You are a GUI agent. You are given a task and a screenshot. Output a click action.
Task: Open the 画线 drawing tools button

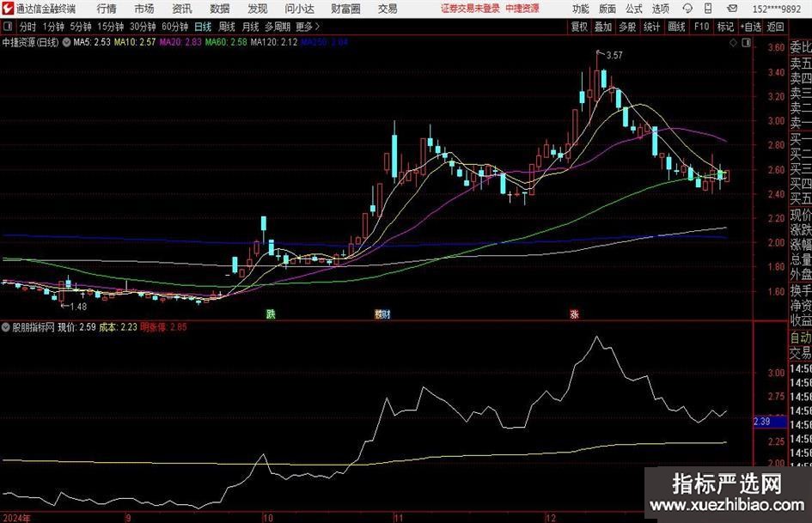click(x=676, y=27)
